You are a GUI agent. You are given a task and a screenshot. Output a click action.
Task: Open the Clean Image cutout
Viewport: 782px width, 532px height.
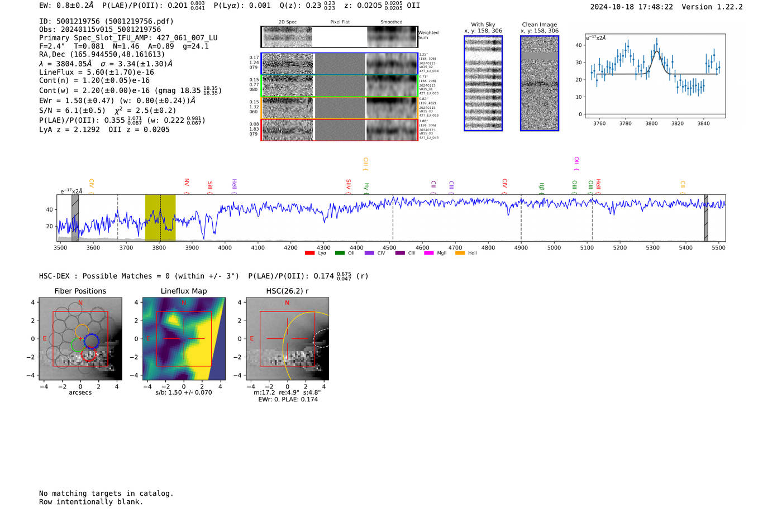[540, 83]
